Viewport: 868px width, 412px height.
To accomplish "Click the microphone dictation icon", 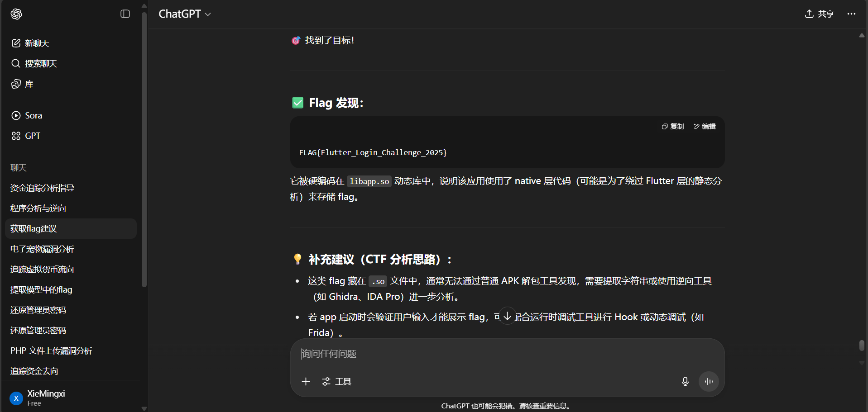I will (x=685, y=382).
